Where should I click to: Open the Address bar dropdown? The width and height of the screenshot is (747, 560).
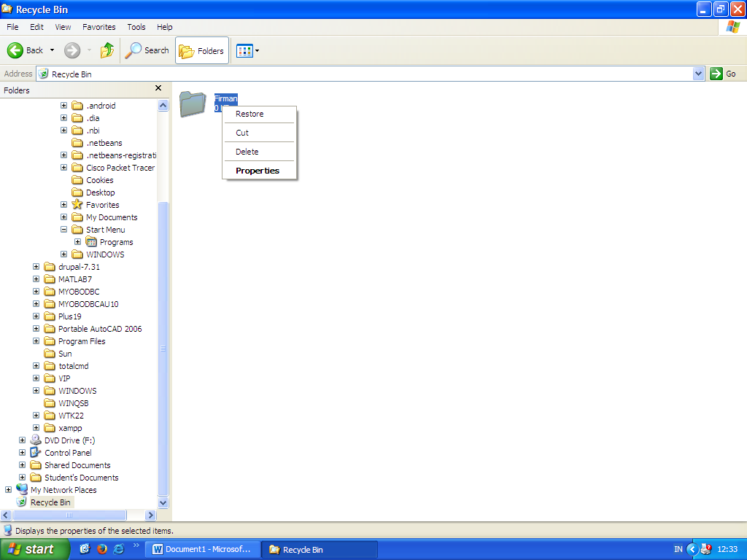(x=699, y=73)
